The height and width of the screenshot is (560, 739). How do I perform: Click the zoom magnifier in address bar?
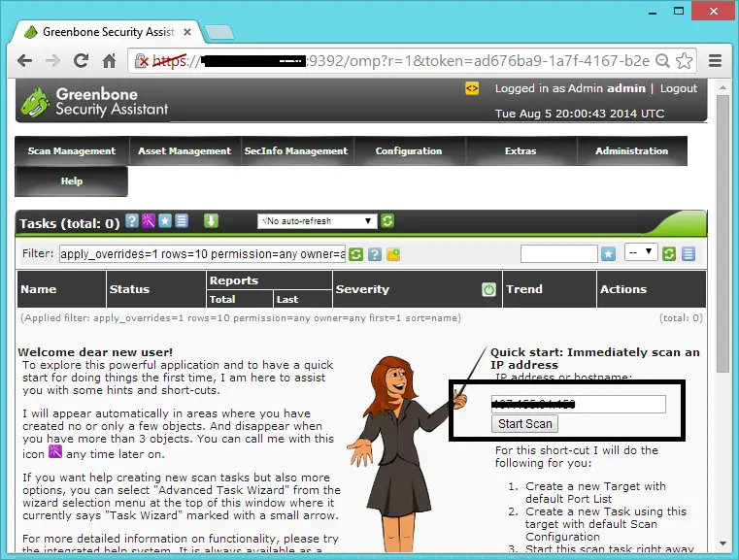(663, 61)
